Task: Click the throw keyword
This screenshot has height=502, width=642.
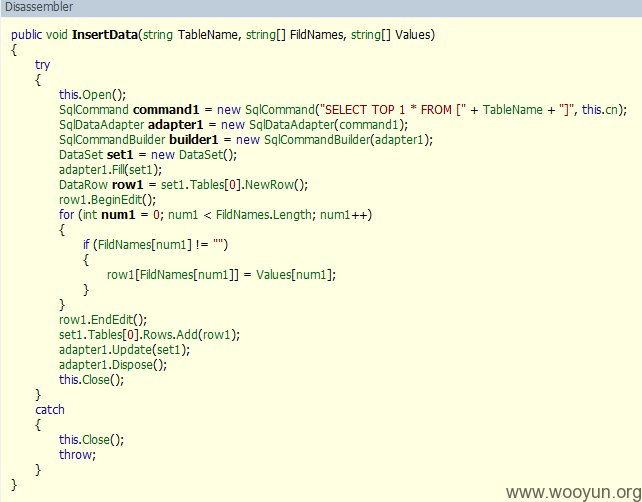Action: tap(76, 455)
